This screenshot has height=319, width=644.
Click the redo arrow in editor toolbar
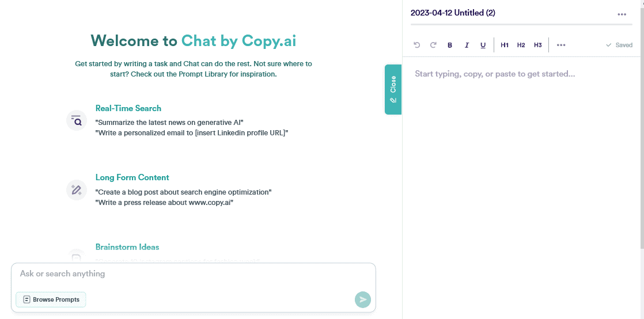pyautogui.click(x=433, y=45)
